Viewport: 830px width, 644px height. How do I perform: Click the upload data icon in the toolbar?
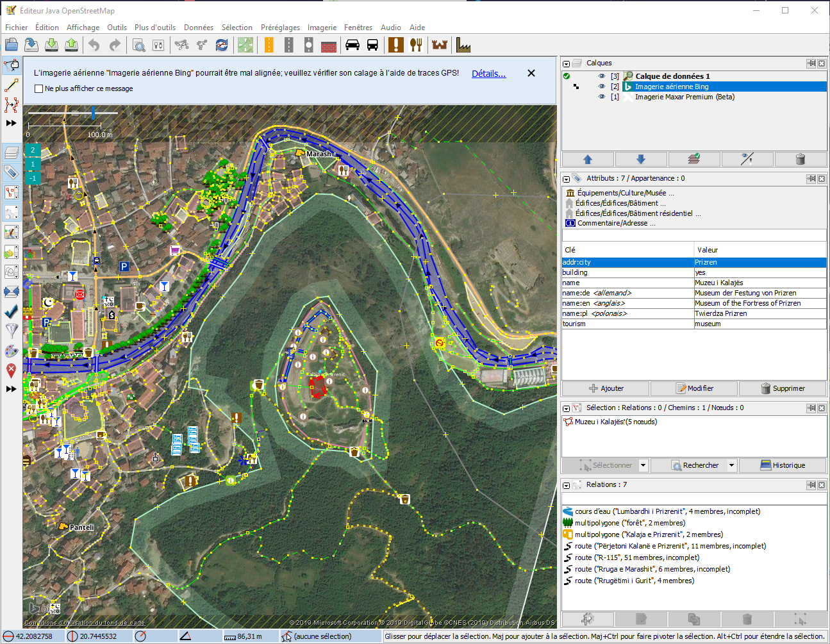click(x=72, y=45)
